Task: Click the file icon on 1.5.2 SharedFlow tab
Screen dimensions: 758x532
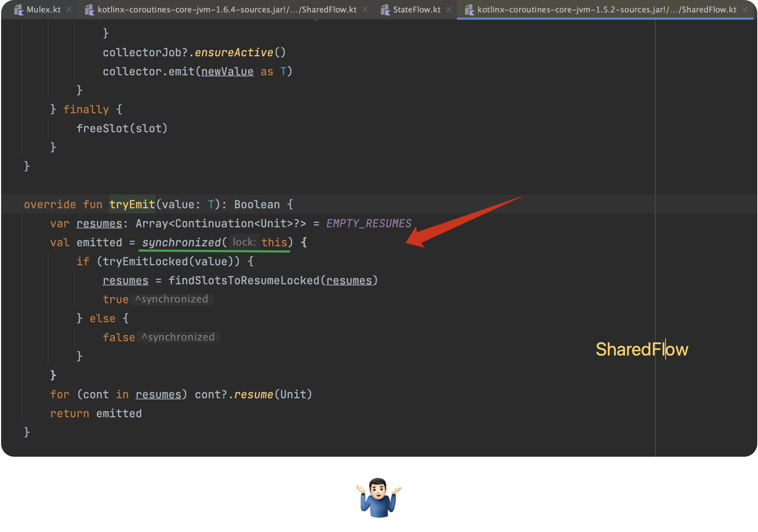Action: [x=469, y=10]
